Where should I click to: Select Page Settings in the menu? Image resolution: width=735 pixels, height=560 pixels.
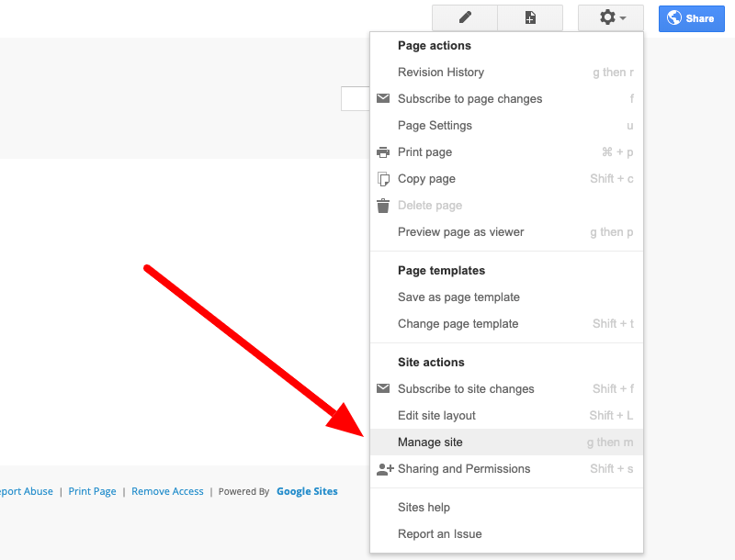(x=433, y=125)
